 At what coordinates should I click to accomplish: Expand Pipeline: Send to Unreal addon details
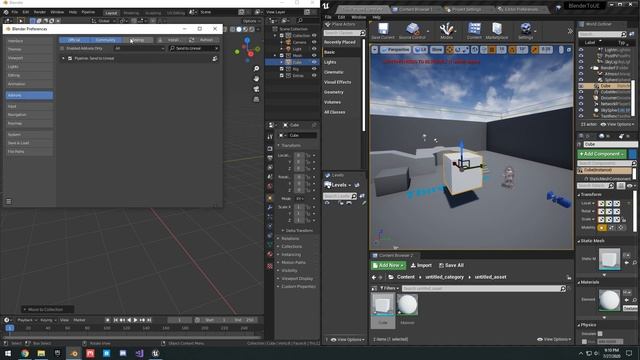(x=63, y=58)
